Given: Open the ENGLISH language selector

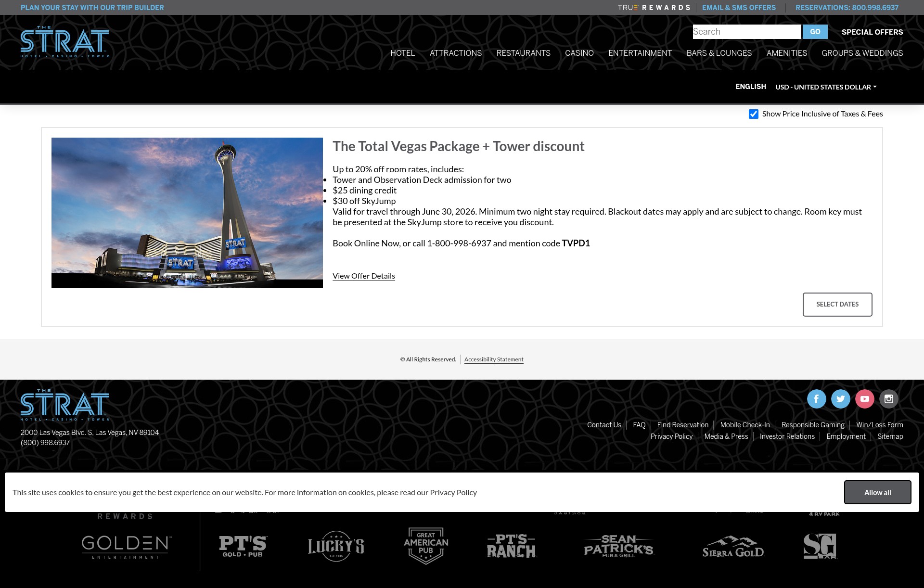Looking at the screenshot, I should click(750, 87).
